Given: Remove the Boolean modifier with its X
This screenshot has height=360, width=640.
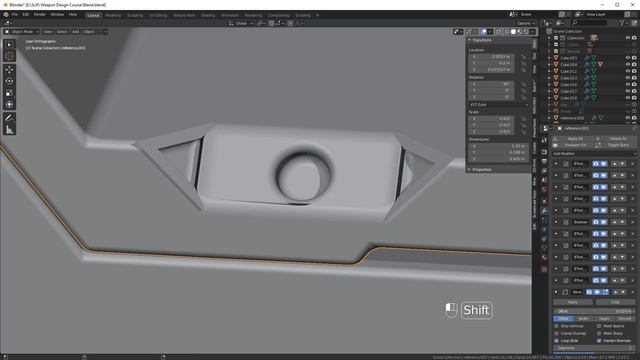Looking at the screenshot, I should click(x=633, y=222).
